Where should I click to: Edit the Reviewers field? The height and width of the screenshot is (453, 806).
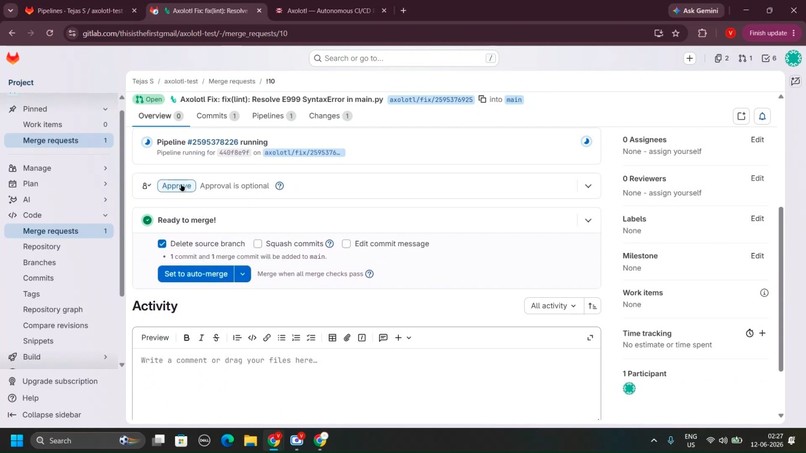(x=757, y=178)
